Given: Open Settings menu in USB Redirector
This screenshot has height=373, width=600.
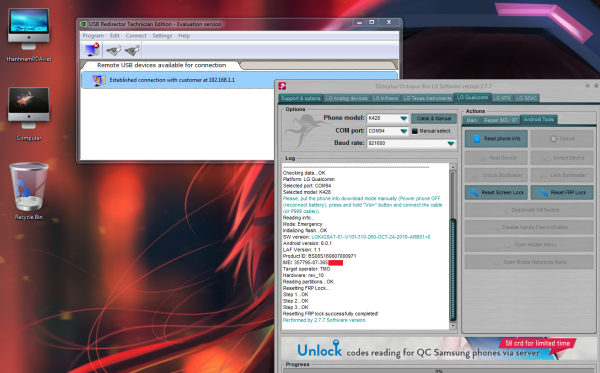Looking at the screenshot, I should tap(162, 36).
